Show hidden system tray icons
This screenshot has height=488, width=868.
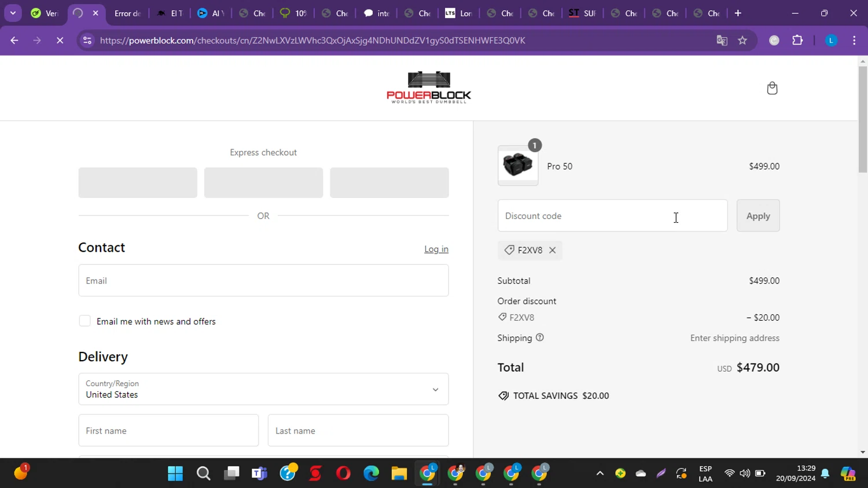pos(600,474)
